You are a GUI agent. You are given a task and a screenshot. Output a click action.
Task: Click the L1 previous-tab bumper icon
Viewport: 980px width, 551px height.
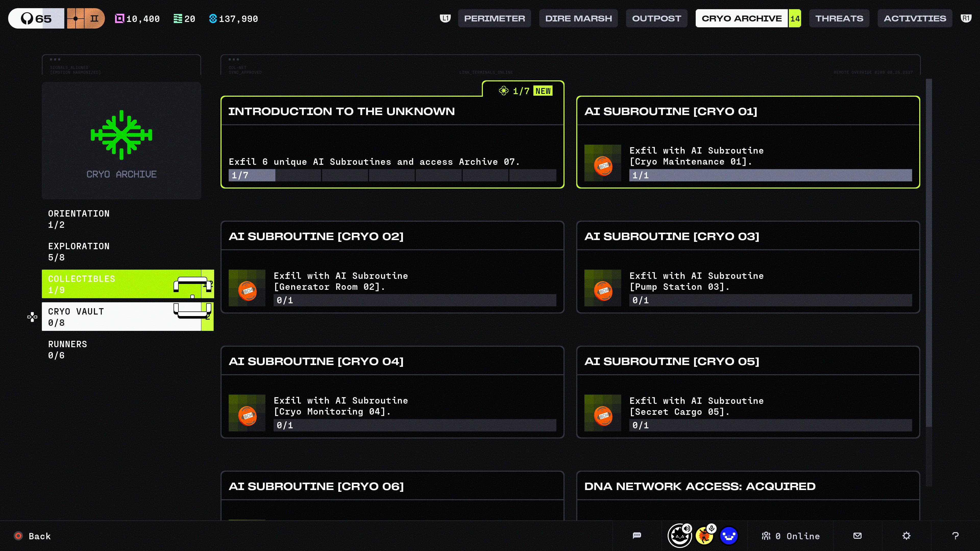pos(446,18)
